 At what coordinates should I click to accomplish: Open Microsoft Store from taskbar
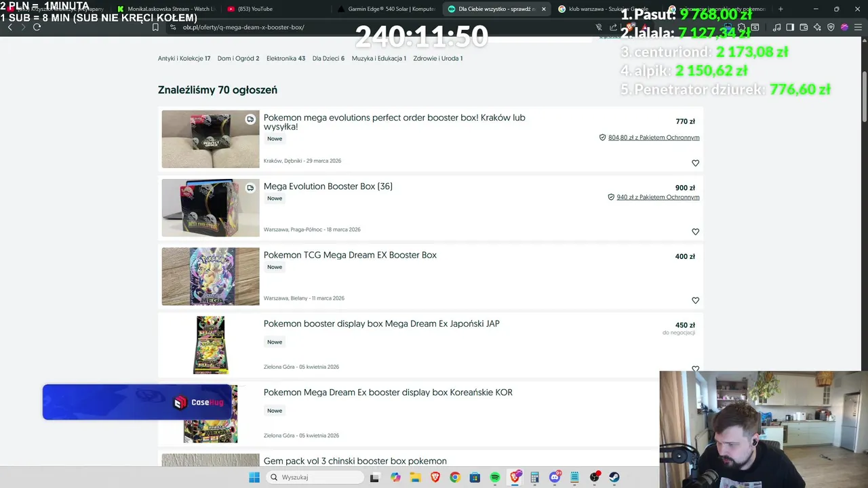click(475, 477)
